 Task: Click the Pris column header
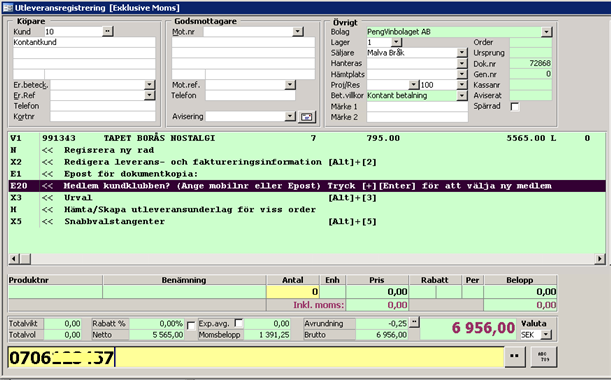377,280
